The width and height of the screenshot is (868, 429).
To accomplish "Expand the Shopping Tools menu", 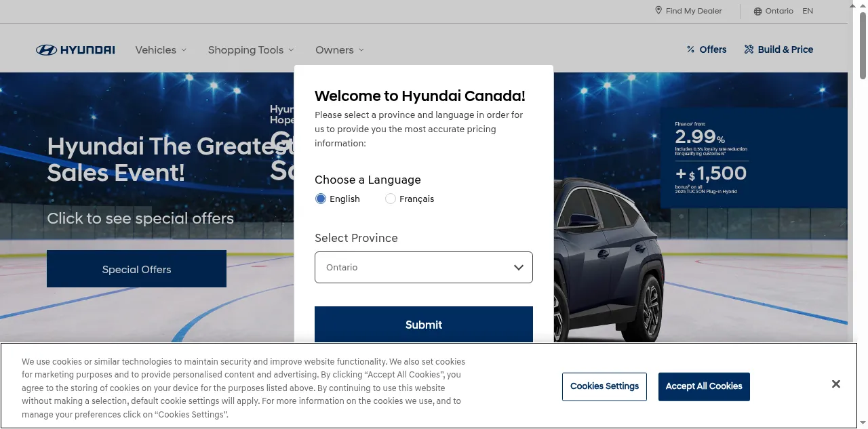I will pyautogui.click(x=251, y=50).
